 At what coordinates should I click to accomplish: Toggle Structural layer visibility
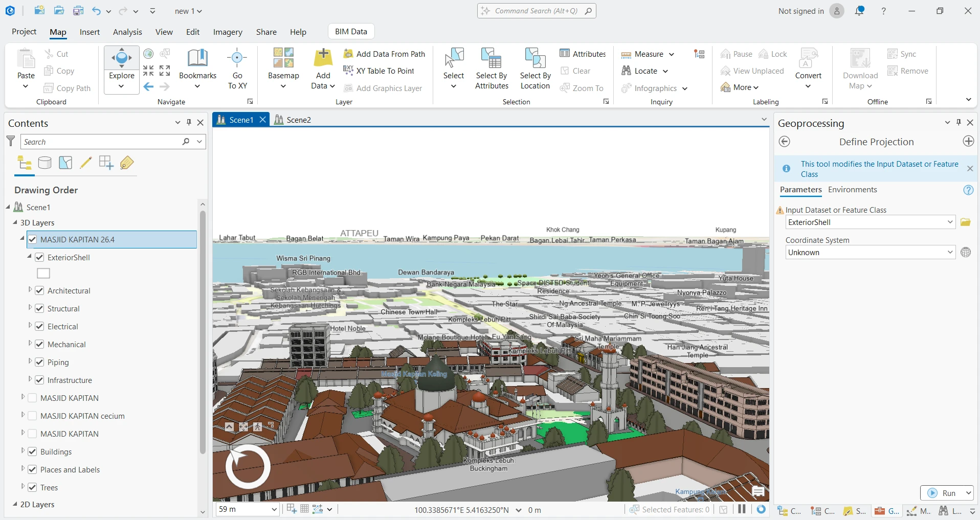(39, 308)
